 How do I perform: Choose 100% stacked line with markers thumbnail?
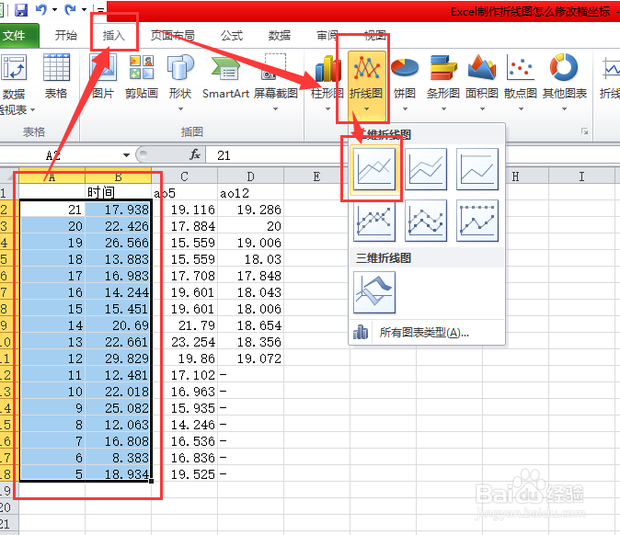(x=477, y=221)
